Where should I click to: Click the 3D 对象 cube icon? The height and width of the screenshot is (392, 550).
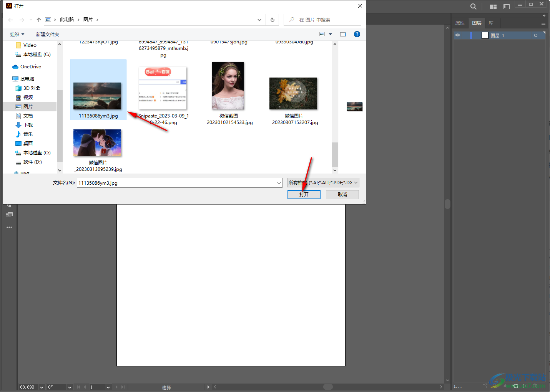18,88
